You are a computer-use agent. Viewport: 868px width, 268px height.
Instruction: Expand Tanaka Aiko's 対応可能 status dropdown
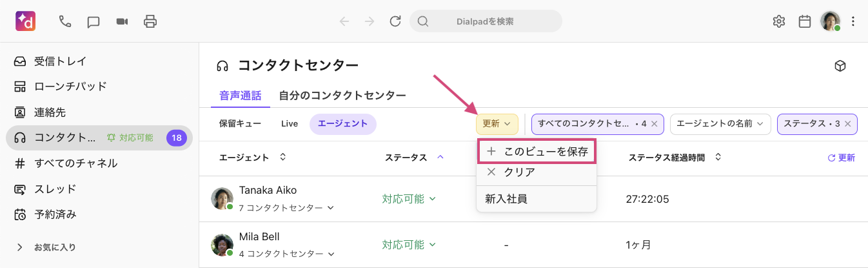pos(409,199)
